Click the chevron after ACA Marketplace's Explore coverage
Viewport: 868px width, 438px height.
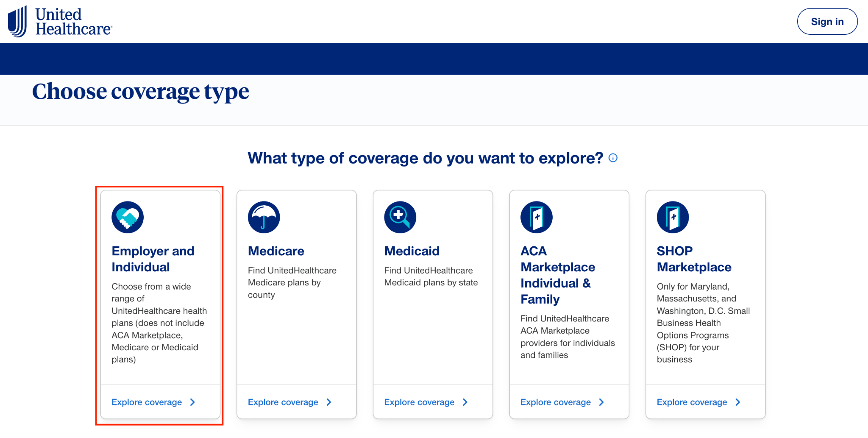pyautogui.click(x=602, y=402)
